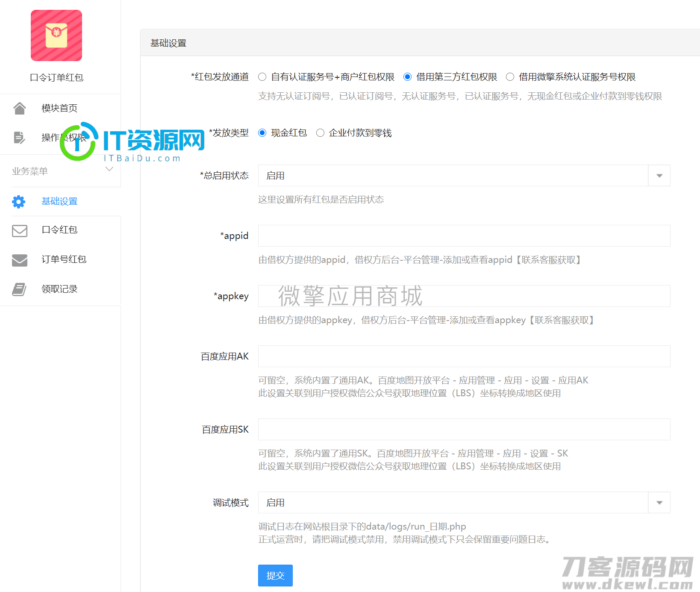700x592 pixels.
Task: Open the 口令红包 menu item
Action: [x=60, y=230]
